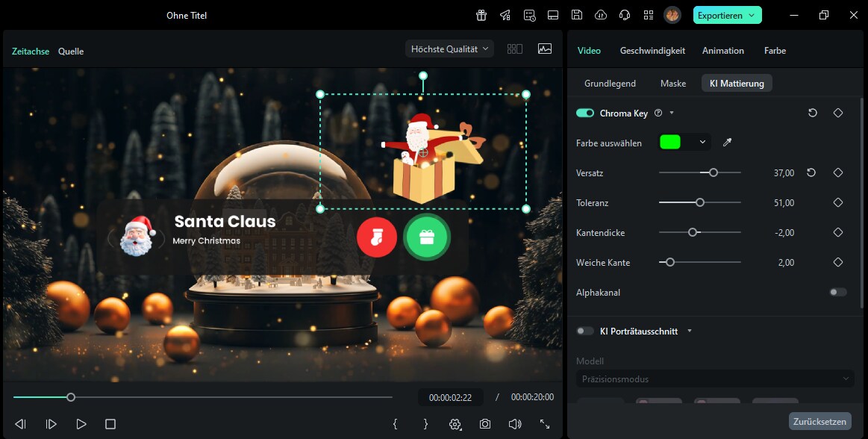Viewport: 868px width, 439px height.
Task: Select the eyedropper to pick a chroma key color
Action: point(728,142)
